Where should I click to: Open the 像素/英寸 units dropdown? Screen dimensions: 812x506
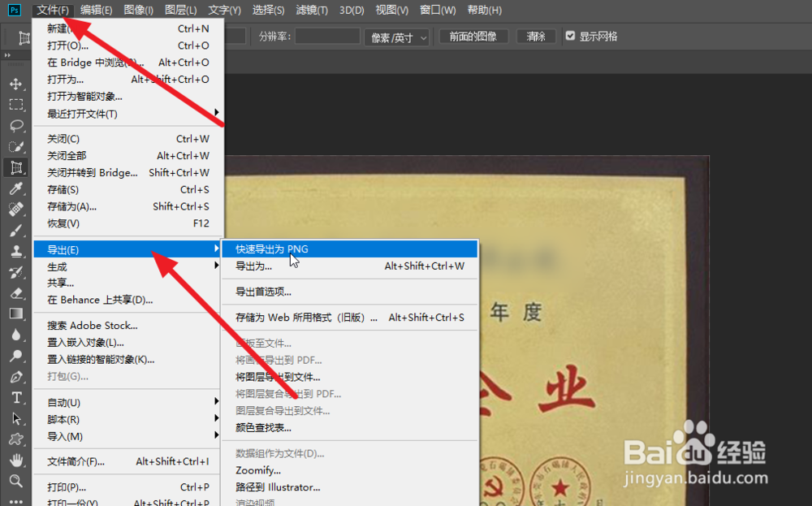[397, 37]
